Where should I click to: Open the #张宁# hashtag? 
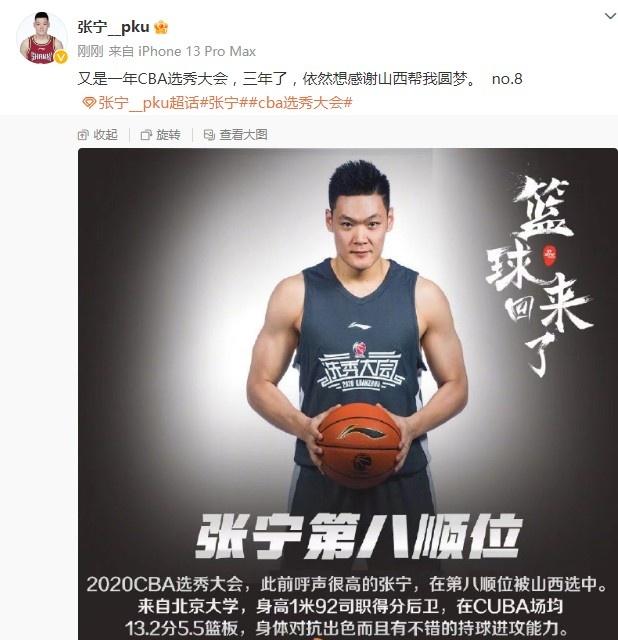click(224, 102)
